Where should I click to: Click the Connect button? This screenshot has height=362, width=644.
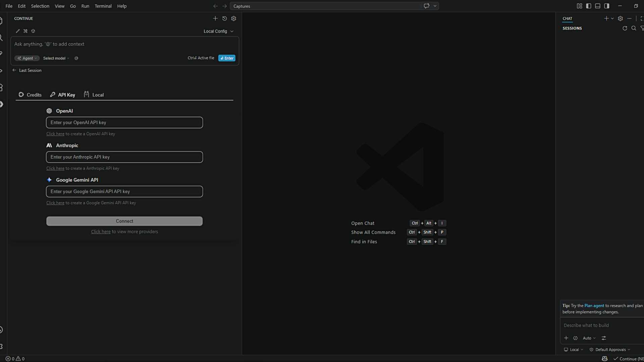coord(124,221)
